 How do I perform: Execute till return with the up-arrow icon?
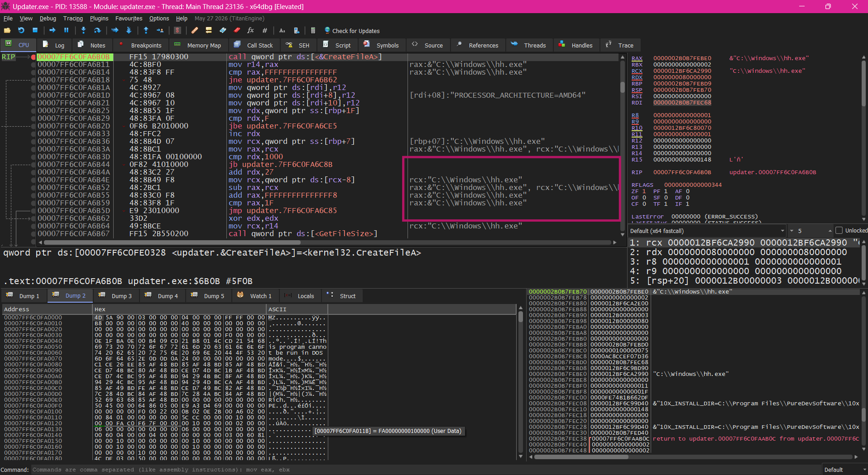146,30
